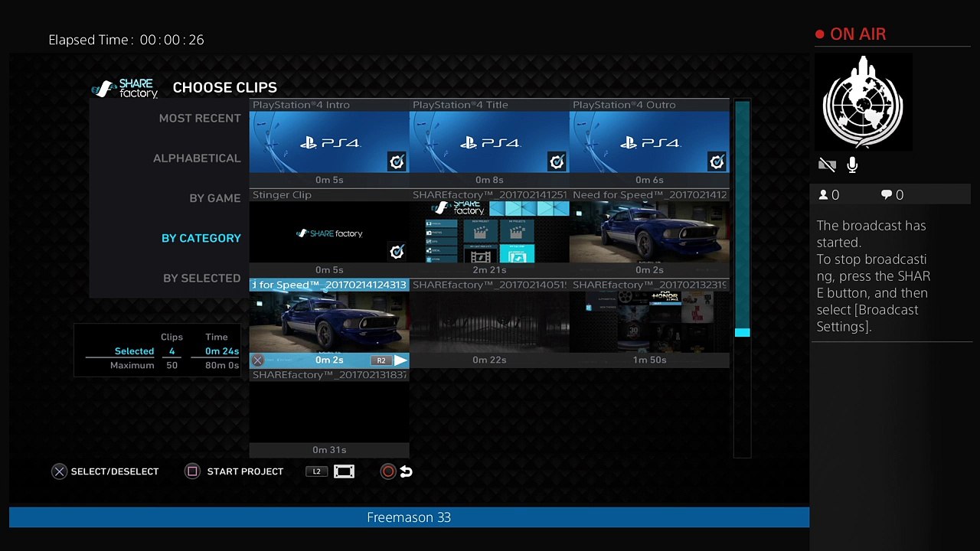980x551 pixels.
Task: Click the cross button icon for Select/Deselect
Action: [59, 471]
